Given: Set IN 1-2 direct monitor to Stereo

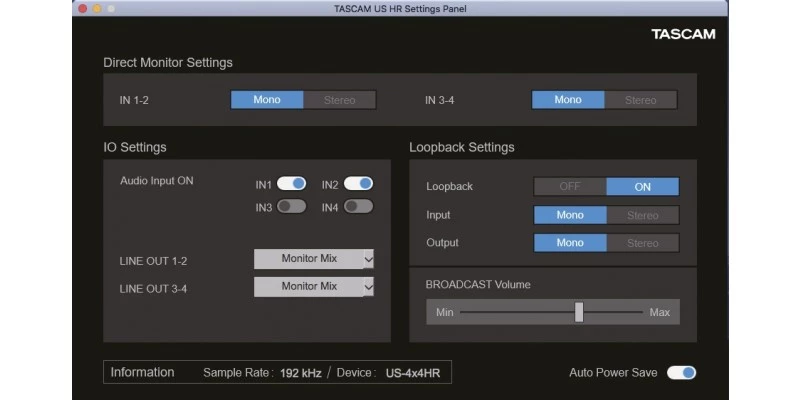Looking at the screenshot, I should pyautogui.click(x=340, y=100).
